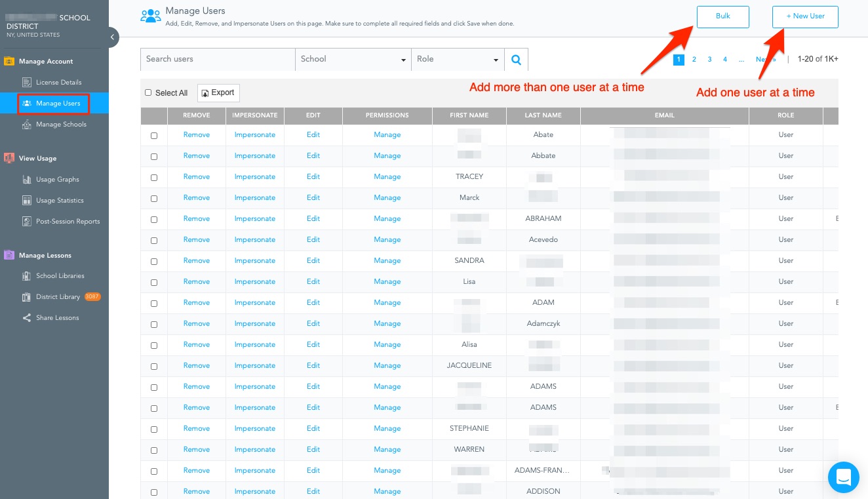Click the District Library icon
868x499 pixels.
click(27, 297)
